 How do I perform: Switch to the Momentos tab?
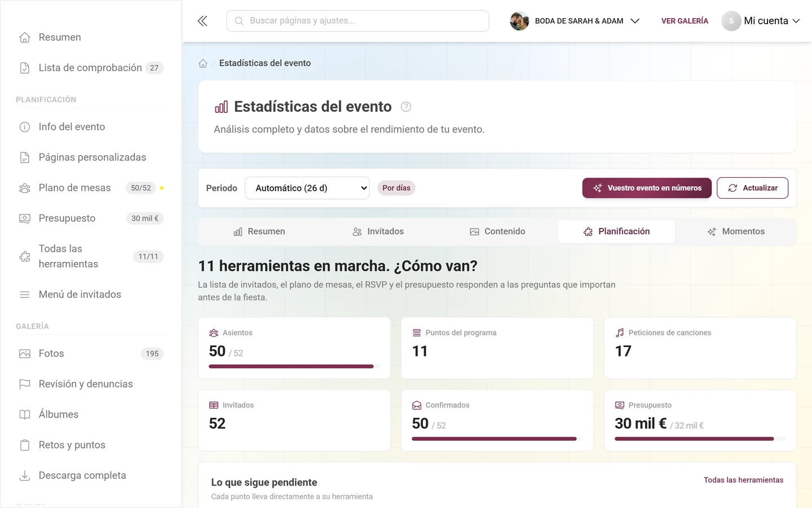[736, 231]
